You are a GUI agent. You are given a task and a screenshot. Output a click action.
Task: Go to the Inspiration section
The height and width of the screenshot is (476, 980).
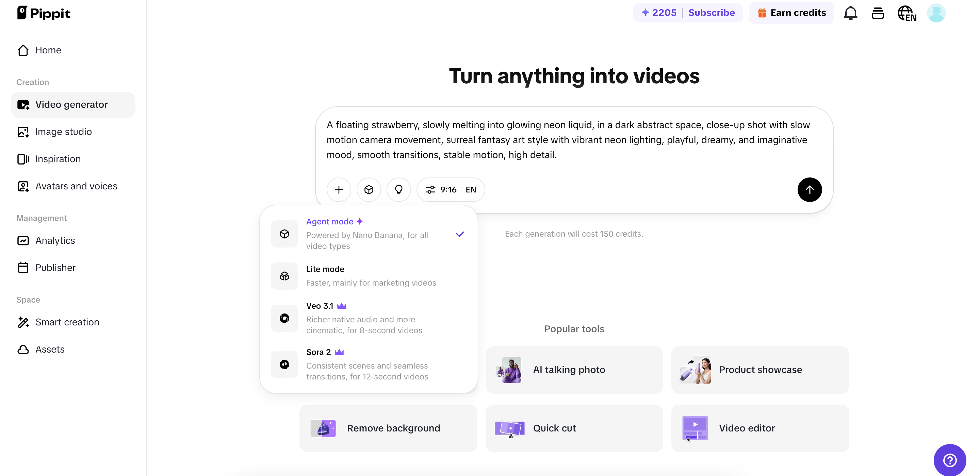pyautogui.click(x=58, y=159)
